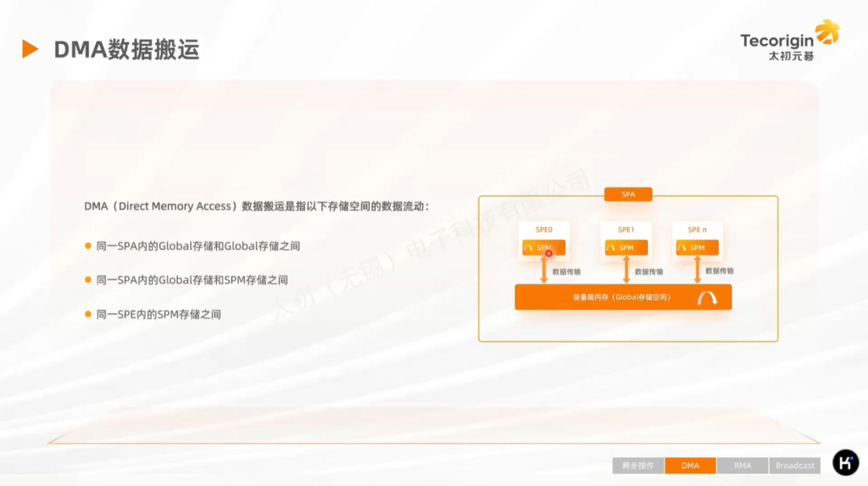Image resolution: width=868 pixels, height=486 pixels.
Task: Click the Tecorigin logo in top corner
Action: (789, 41)
